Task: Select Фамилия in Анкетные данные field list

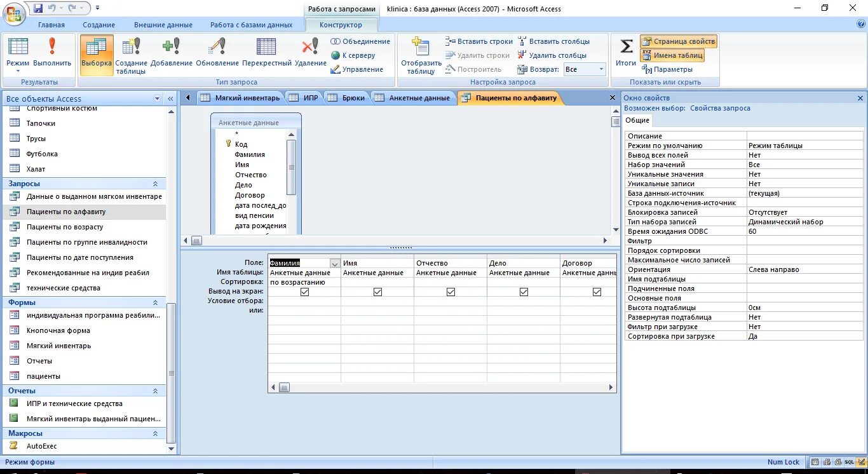Action: click(250, 154)
